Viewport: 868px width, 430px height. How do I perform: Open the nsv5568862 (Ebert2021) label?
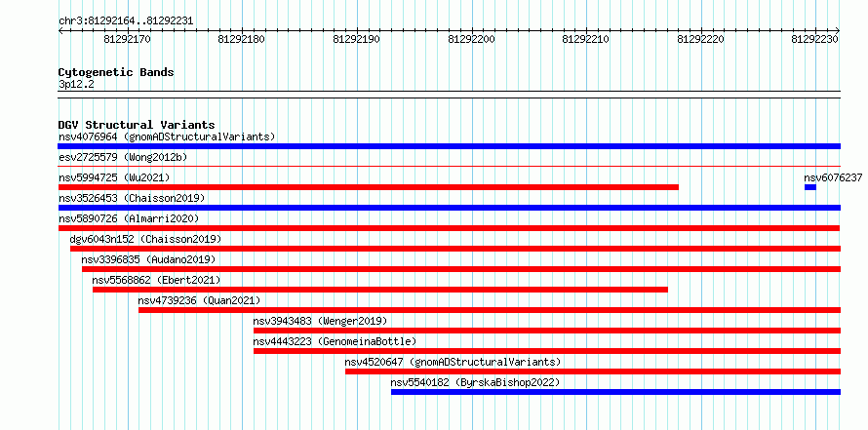(x=156, y=280)
